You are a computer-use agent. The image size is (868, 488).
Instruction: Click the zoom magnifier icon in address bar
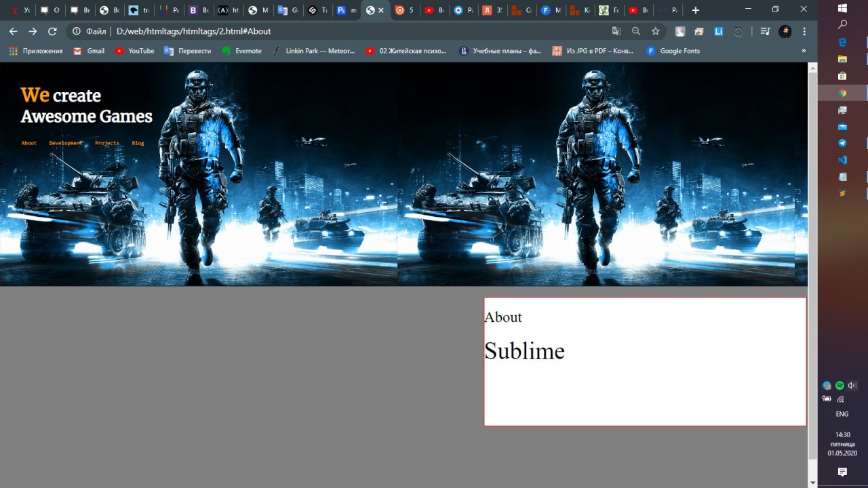[x=635, y=31]
